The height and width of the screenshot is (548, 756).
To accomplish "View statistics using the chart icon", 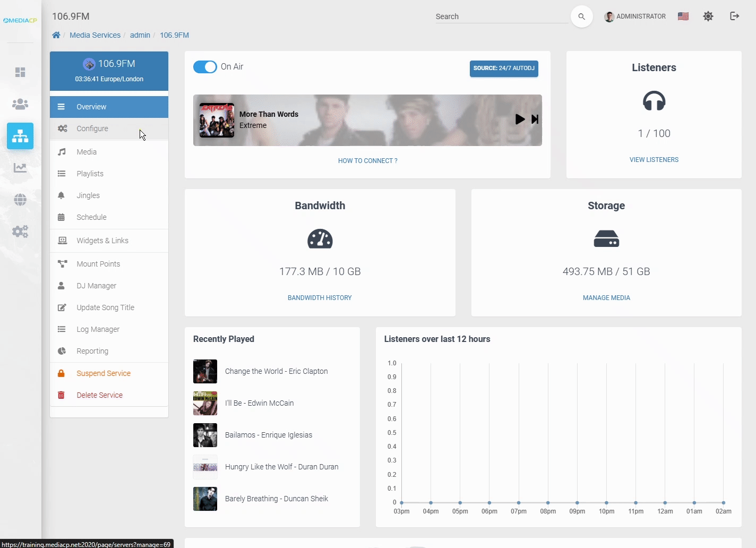I will tap(20, 168).
